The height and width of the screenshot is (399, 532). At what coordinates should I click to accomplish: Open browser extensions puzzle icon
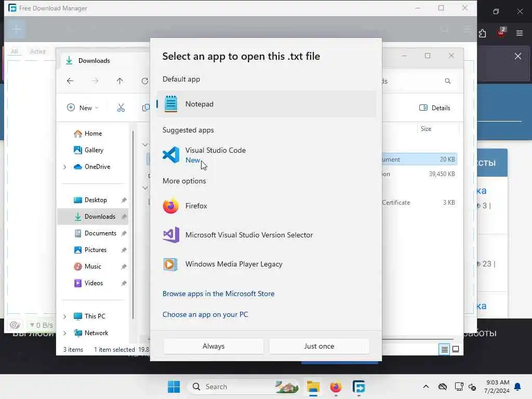[x=482, y=33]
